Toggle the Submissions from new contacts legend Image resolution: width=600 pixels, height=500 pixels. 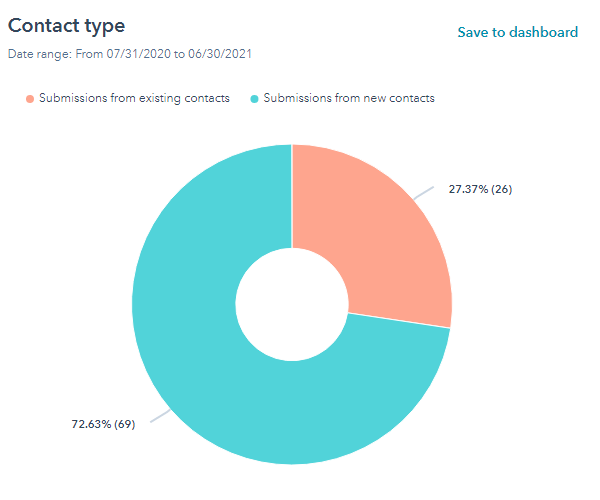pos(348,98)
